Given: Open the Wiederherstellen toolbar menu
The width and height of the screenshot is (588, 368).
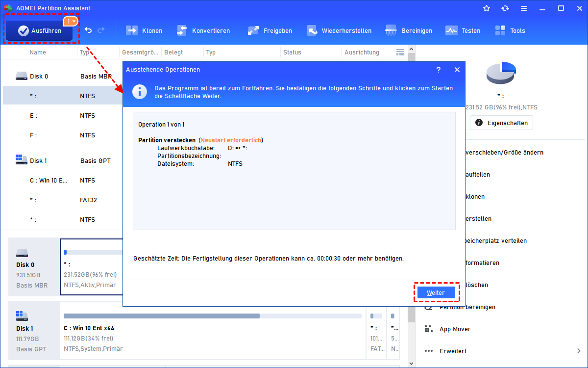Looking at the screenshot, I should coord(339,30).
